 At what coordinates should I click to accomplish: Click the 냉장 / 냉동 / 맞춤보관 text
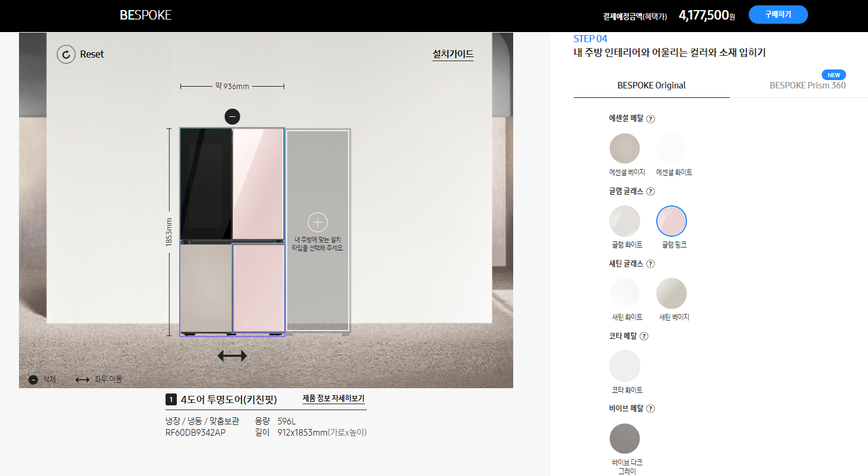pyautogui.click(x=202, y=421)
